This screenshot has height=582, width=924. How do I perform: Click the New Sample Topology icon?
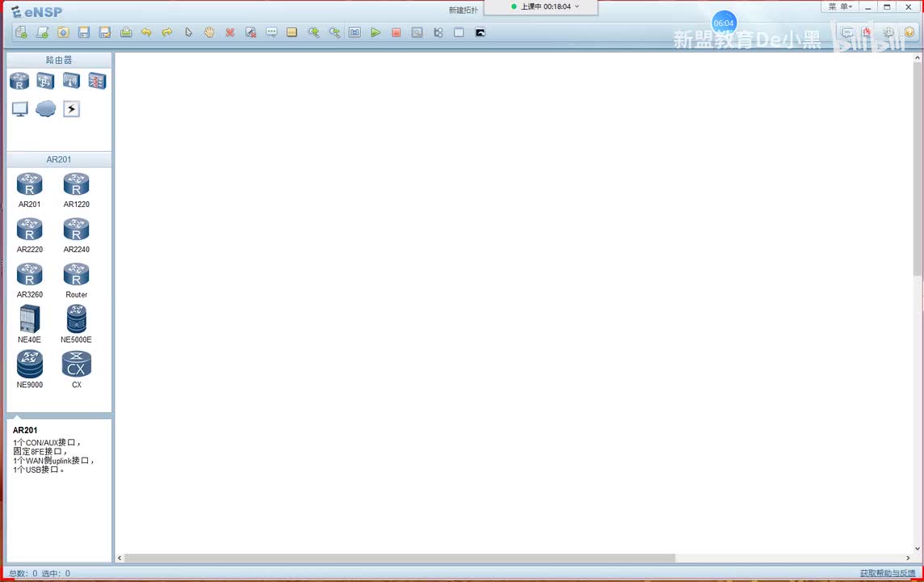click(43, 32)
